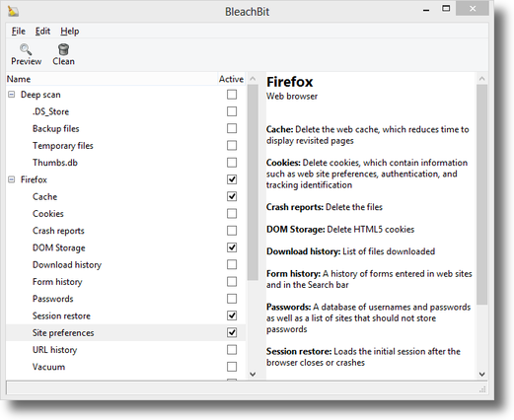Screen dimensions: 514x420
Task: Select the Cookies row
Action: (125, 214)
